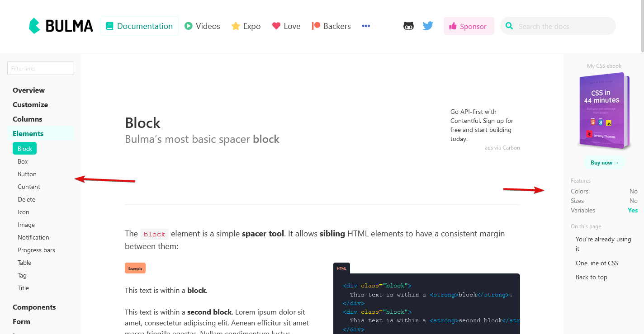
Task: Click the magnifying glass in the search bar
Action: (509, 26)
